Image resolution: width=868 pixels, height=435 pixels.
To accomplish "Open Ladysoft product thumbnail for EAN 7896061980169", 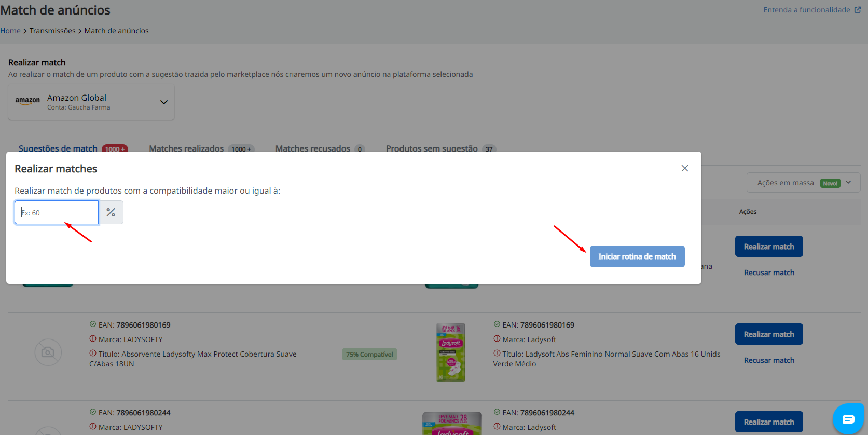I will (x=450, y=352).
